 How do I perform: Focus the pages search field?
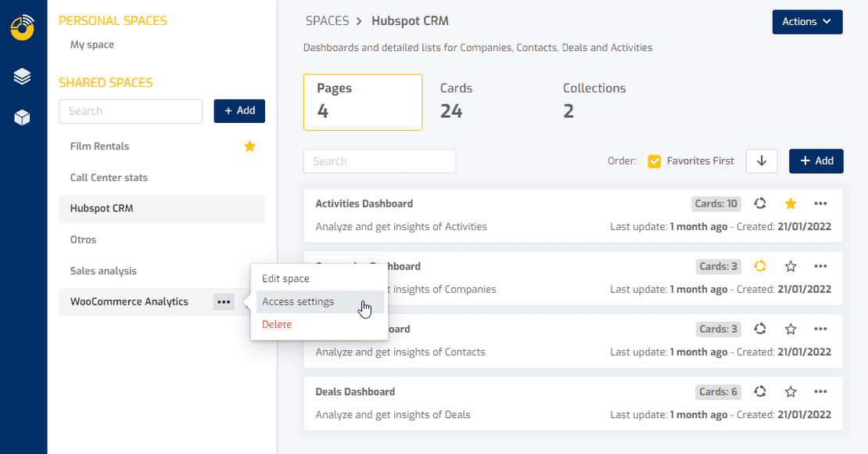click(x=380, y=161)
